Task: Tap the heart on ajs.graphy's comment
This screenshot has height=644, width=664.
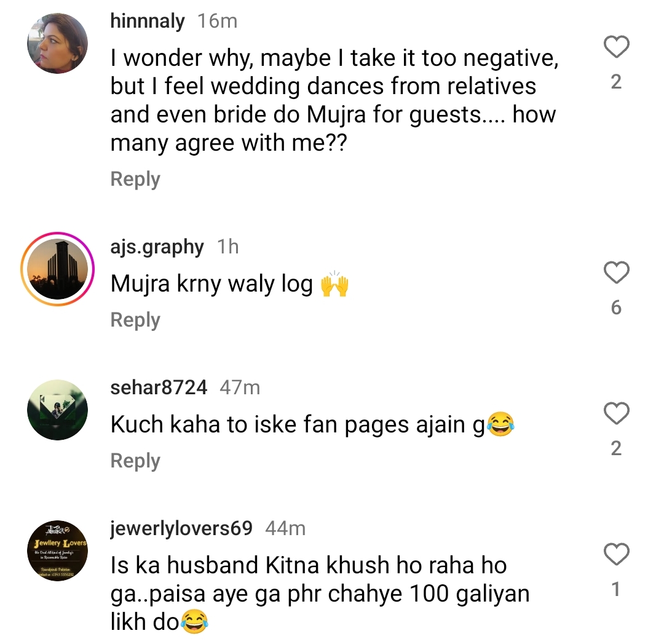Action: point(616,273)
